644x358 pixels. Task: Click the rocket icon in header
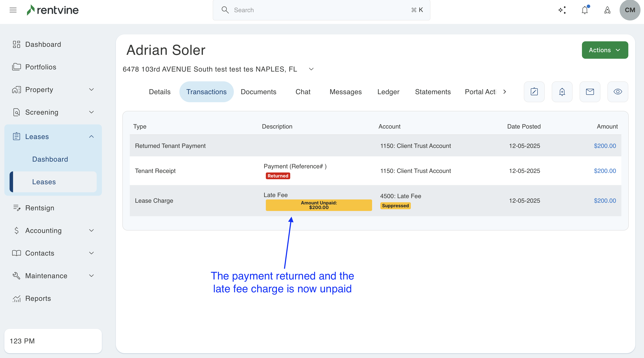point(607,10)
